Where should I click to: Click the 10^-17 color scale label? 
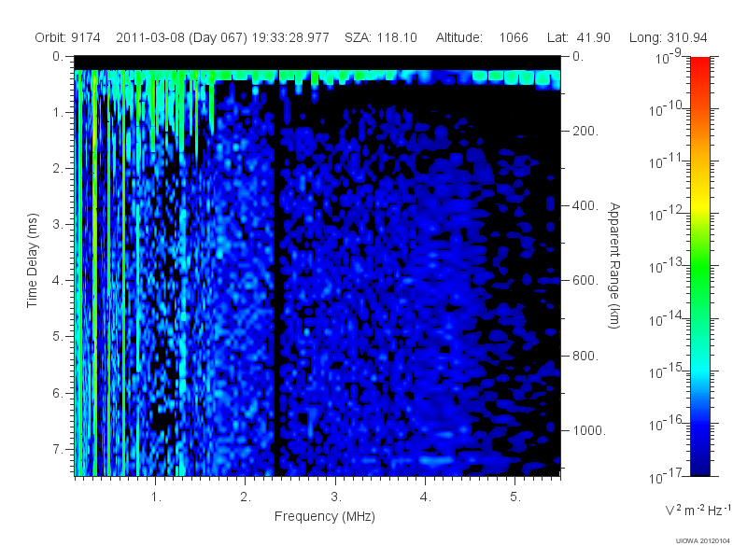(x=665, y=476)
